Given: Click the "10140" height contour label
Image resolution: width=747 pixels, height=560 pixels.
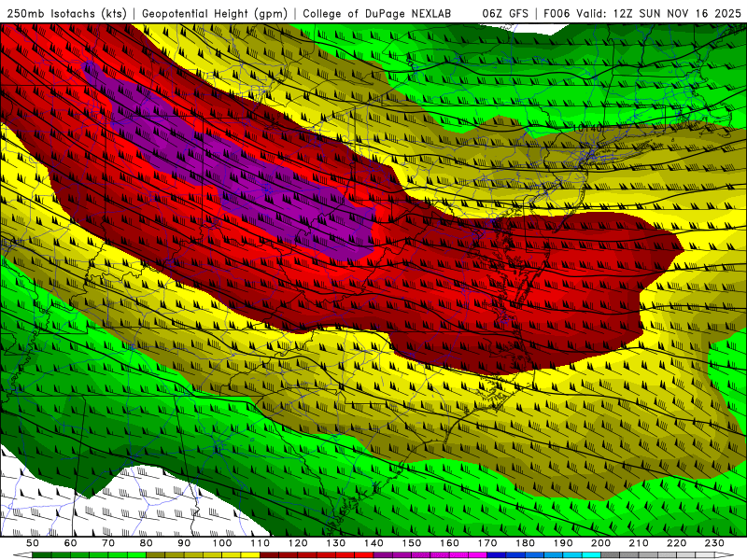Looking at the screenshot, I should (588, 128).
